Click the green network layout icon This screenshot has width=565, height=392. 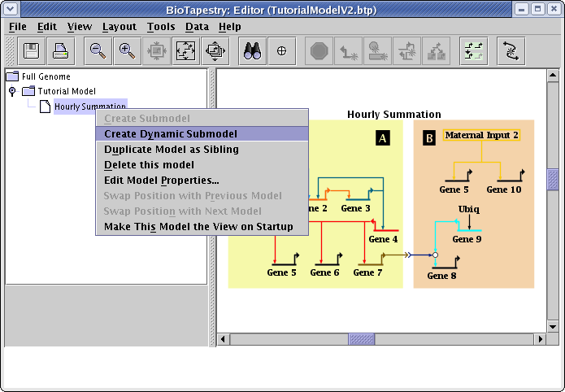click(x=472, y=51)
